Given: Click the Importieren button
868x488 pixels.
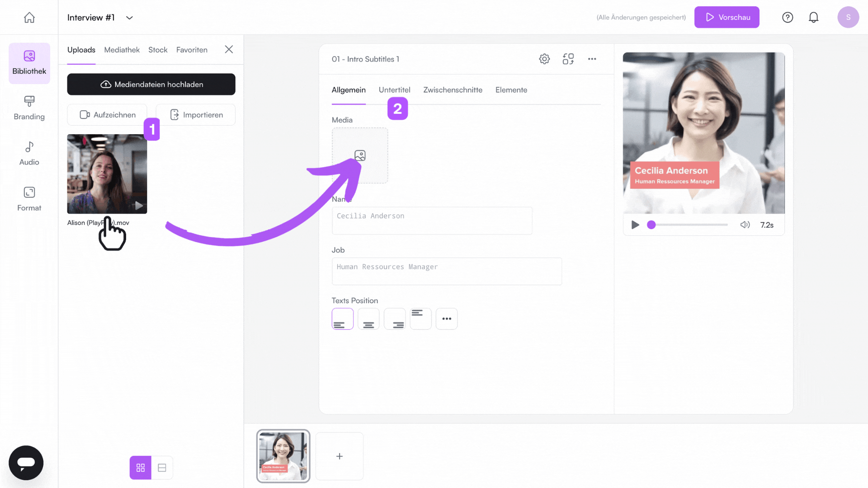Looking at the screenshot, I should click(196, 115).
